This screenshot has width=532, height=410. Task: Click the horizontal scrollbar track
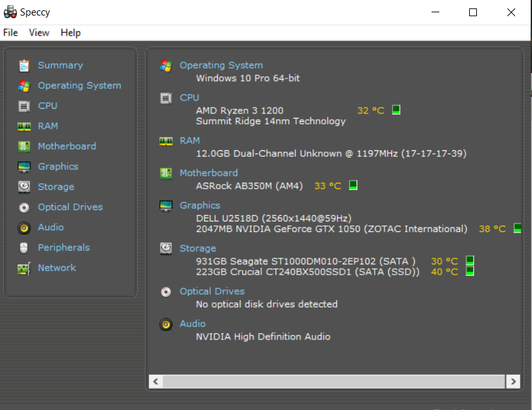[x=334, y=382]
